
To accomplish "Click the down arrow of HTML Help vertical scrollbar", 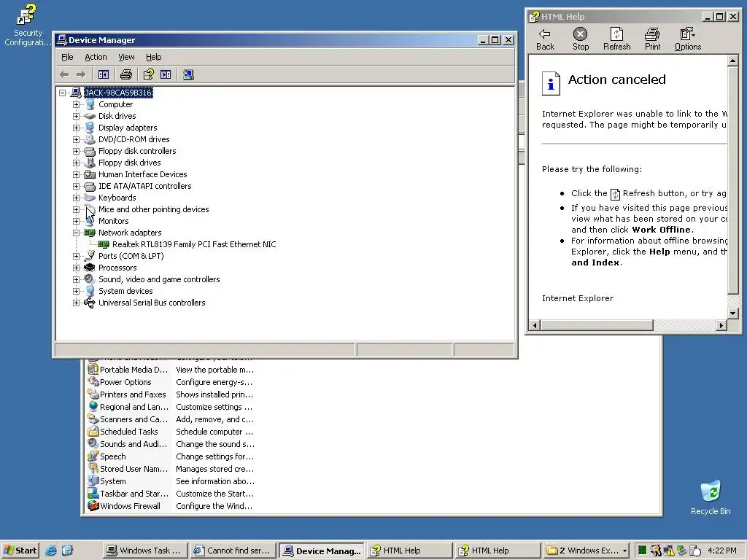I will click(732, 313).
